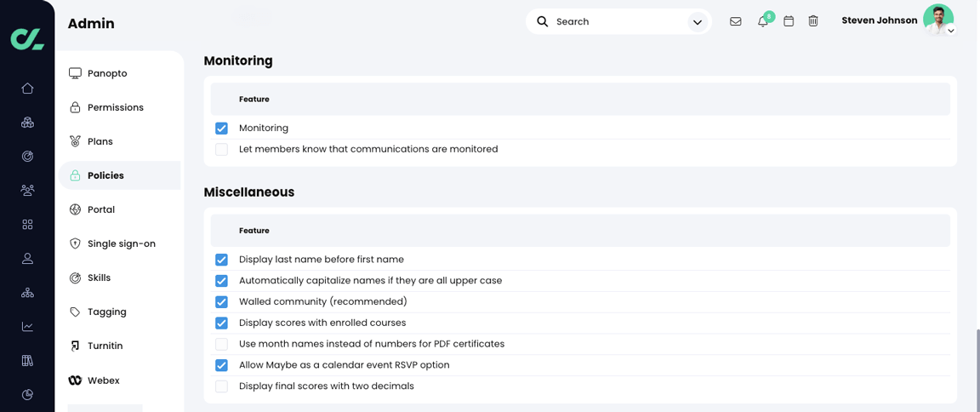Click the Tagging tag icon
This screenshot has height=412, width=980.
(75, 312)
